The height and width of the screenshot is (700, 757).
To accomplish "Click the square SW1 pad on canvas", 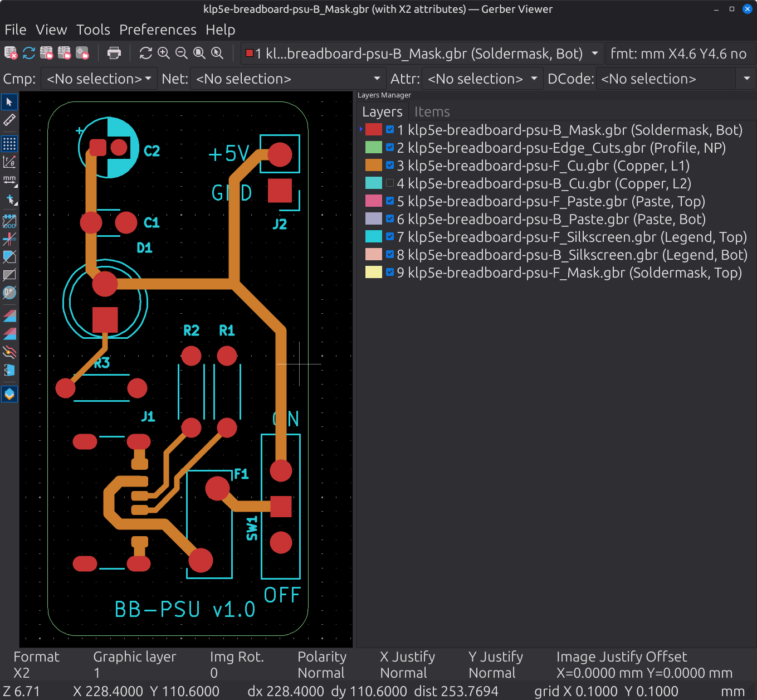I will (x=281, y=507).
